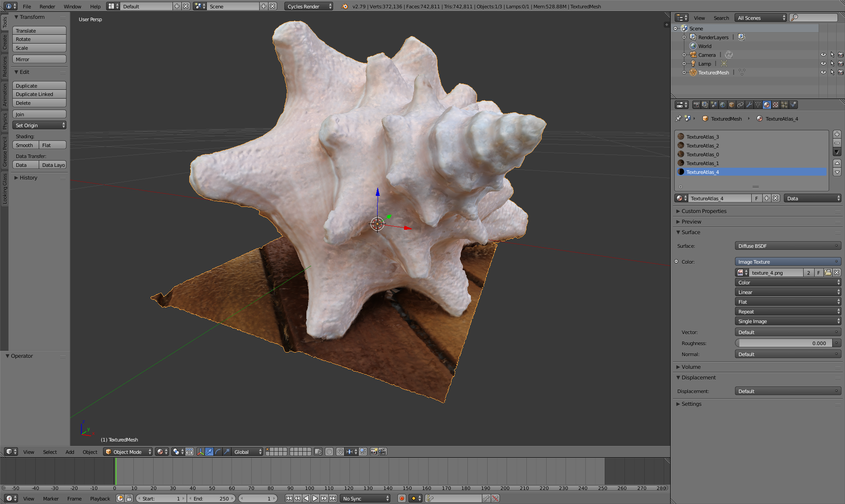The height and width of the screenshot is (504, 845).
Task: Switch to the Create tool shelf tab
Action: coord(4,42)
